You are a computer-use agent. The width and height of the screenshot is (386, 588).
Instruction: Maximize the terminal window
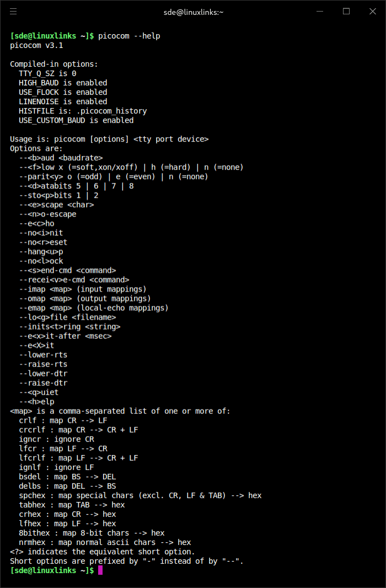click(x=346, y=11)
